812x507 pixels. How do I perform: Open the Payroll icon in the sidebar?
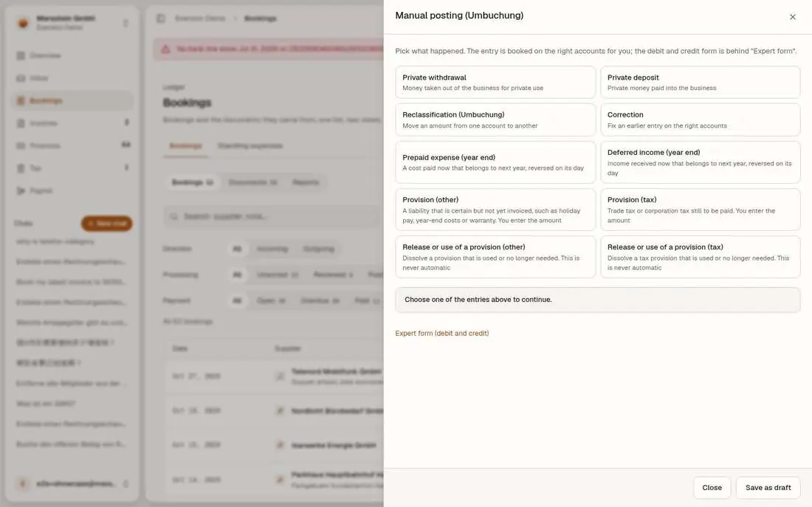(x=21, y=190)
